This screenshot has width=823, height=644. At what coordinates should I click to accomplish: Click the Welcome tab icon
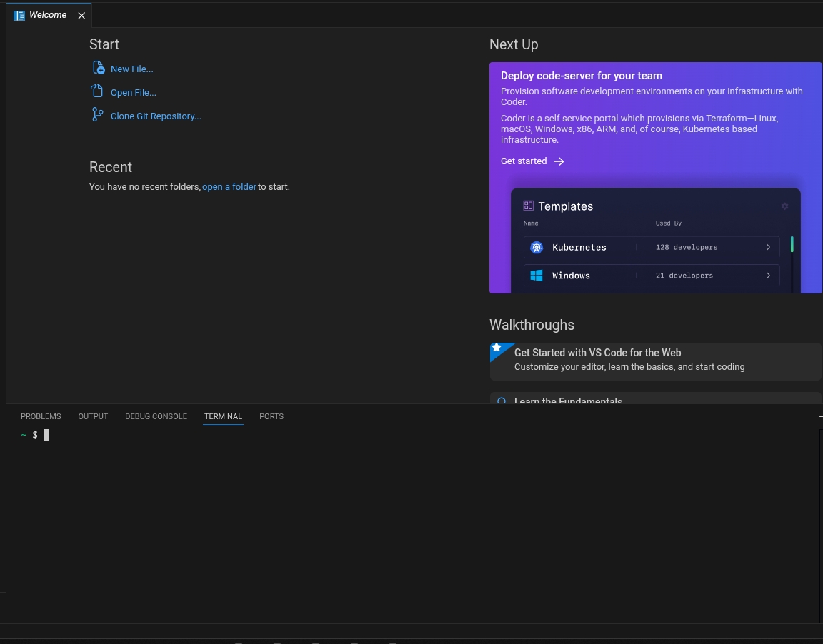(19, 15)
